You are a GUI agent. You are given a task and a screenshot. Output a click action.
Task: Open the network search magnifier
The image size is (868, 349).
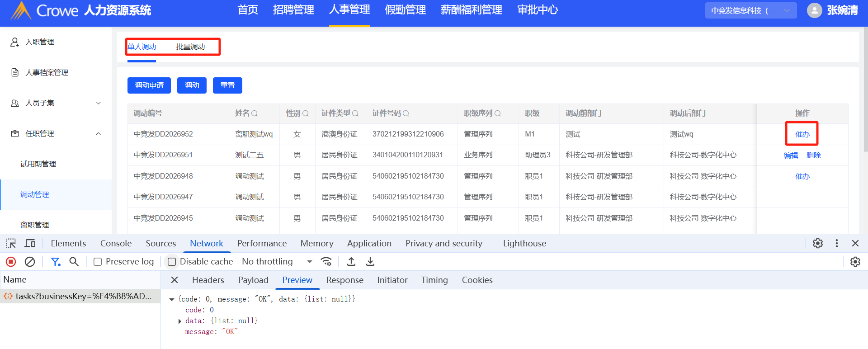[74, 262]
